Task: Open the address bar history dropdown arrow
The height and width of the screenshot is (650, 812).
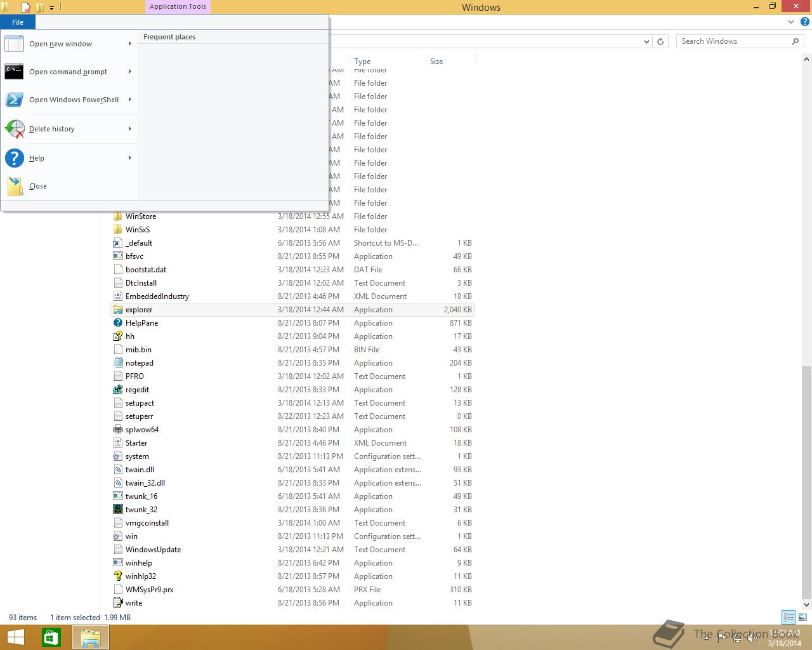Action: (646, 41)
